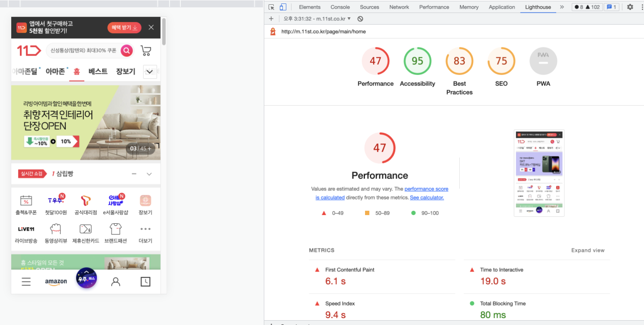Open the my-profile person icon
644x325 pixels.
(115, 282)
